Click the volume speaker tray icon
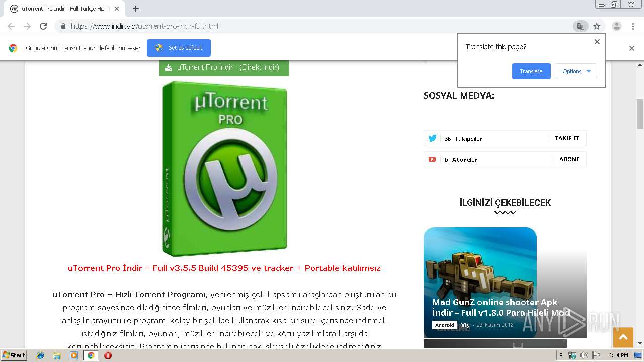This screenshot has width=644, height=362. click(584, 355)
